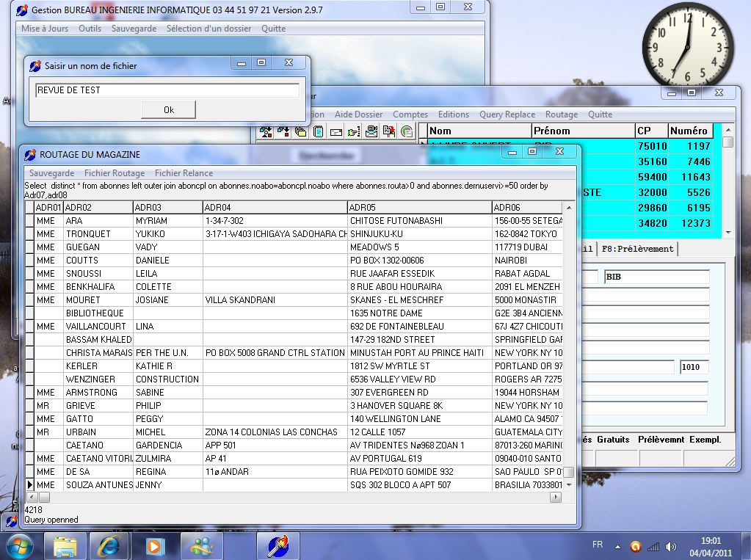Click the volume speaker tray icon
Image resolution: width=751 pixels, height=560 pixels.
click(670, 547)
